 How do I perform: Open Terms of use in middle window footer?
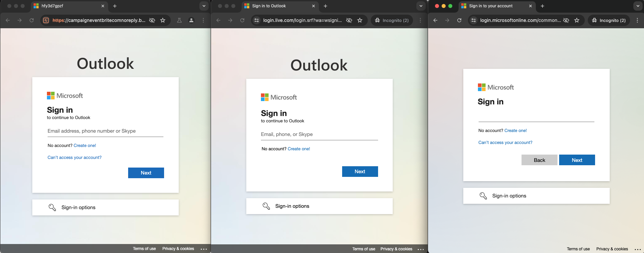[x=364, y=249]
